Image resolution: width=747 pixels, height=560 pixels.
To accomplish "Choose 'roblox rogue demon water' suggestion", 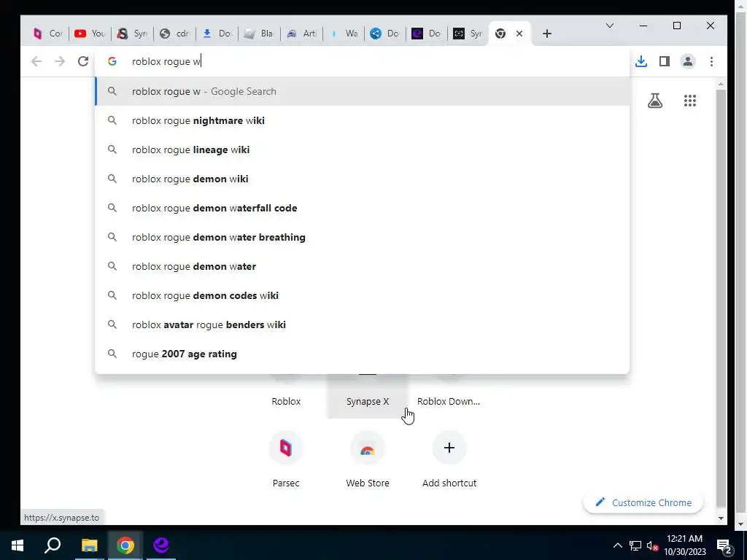I will click(x=362, y=266).
